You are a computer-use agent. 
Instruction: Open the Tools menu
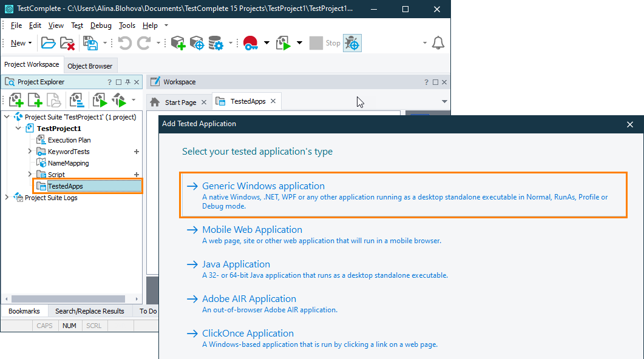pyautogui.click(x=127, y=25)
